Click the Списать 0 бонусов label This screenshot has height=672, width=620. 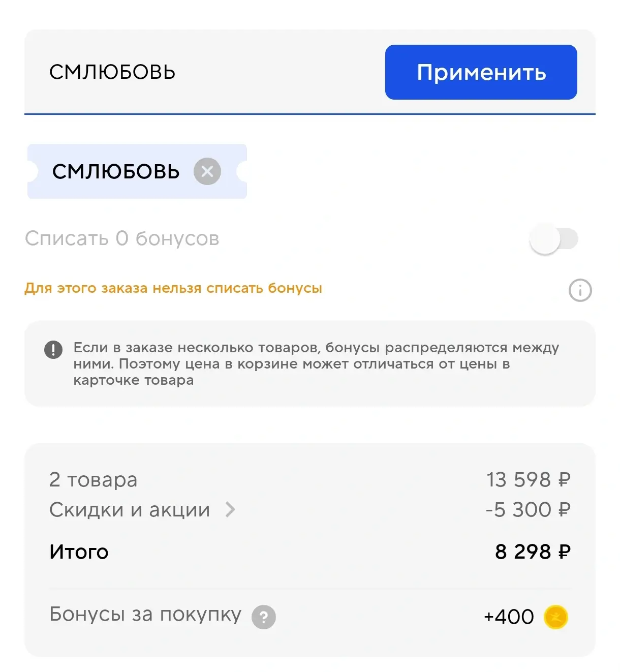[122, 238]
